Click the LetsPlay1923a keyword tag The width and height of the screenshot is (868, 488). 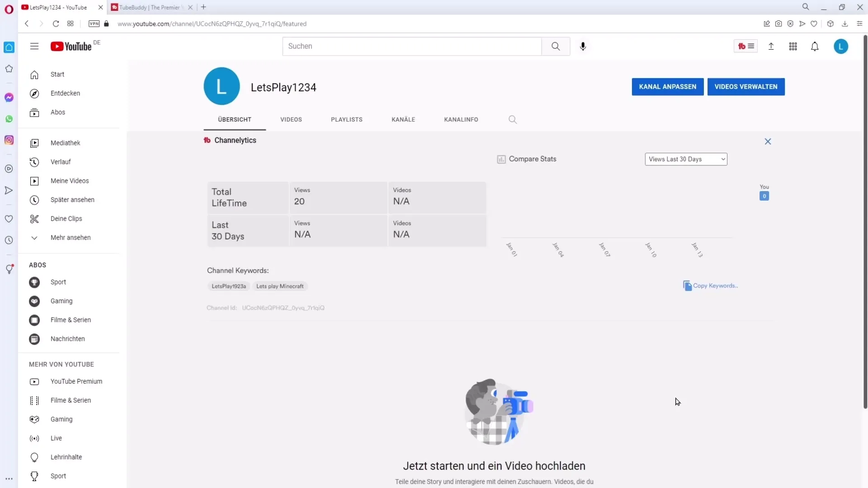pyautogui.click(x=229, y=286)
